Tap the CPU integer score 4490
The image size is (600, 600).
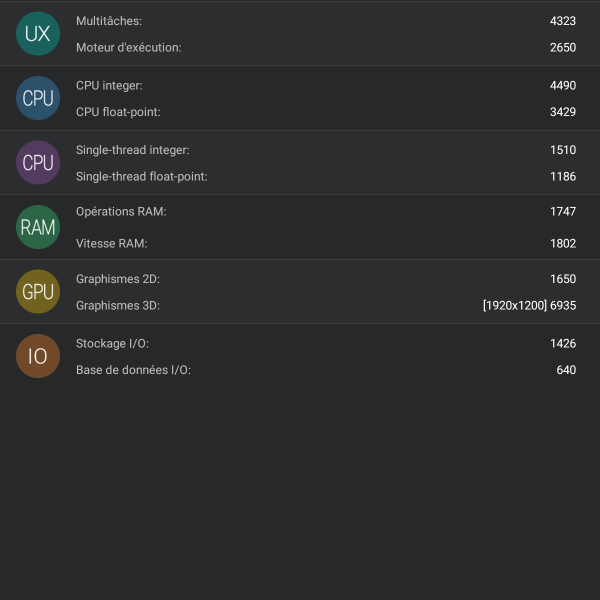coord(562,86)
